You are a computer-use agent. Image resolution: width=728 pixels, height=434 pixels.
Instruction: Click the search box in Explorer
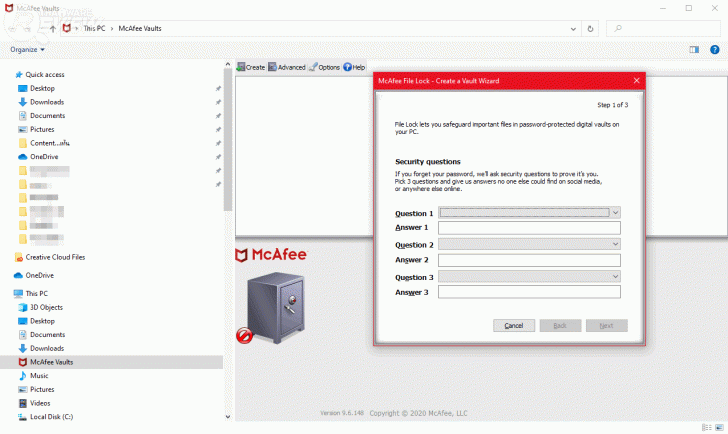coord(663,29)
